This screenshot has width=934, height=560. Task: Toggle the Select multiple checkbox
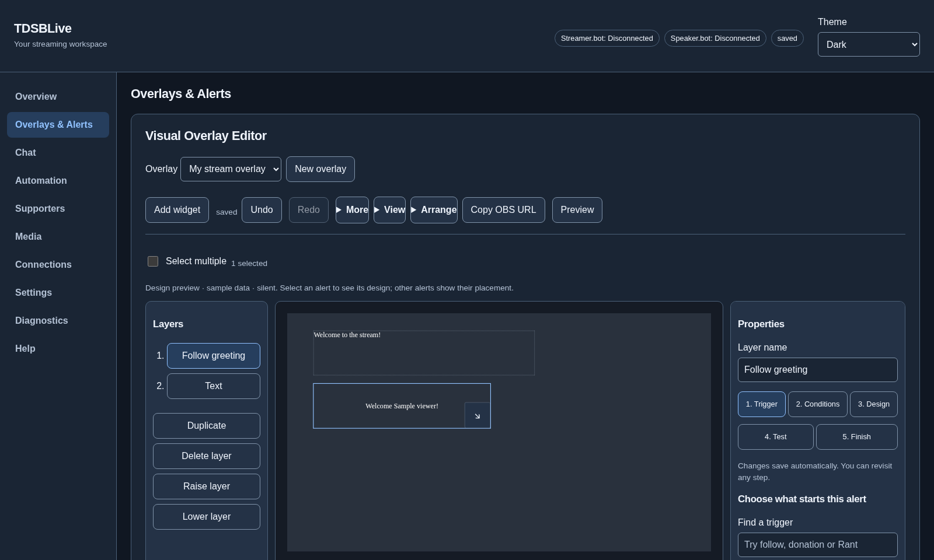click(x=153, y=261)
